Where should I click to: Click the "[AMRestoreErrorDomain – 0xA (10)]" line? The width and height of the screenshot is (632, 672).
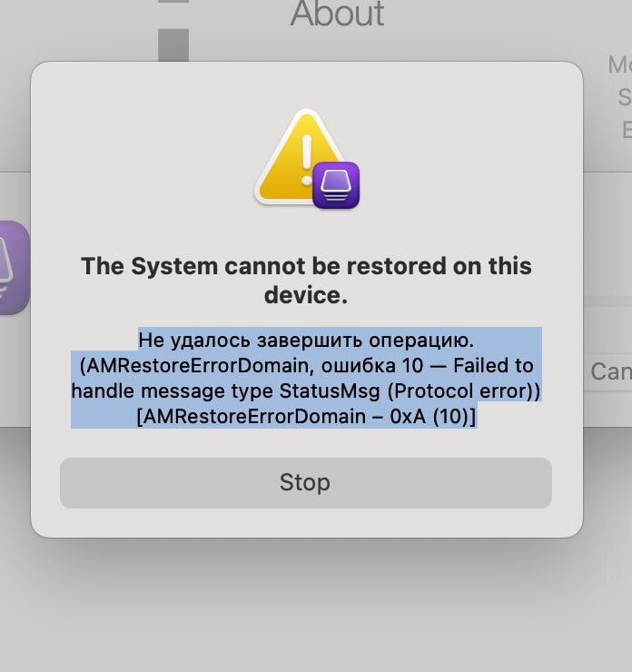tap(306, 417)
